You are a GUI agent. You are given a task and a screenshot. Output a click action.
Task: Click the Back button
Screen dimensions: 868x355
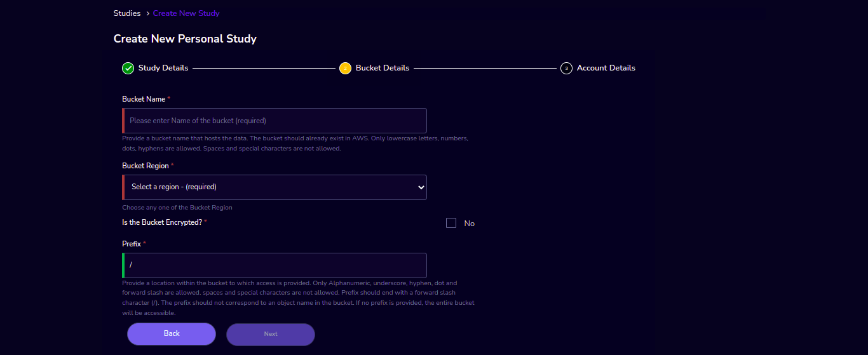[x=172, y=334]
